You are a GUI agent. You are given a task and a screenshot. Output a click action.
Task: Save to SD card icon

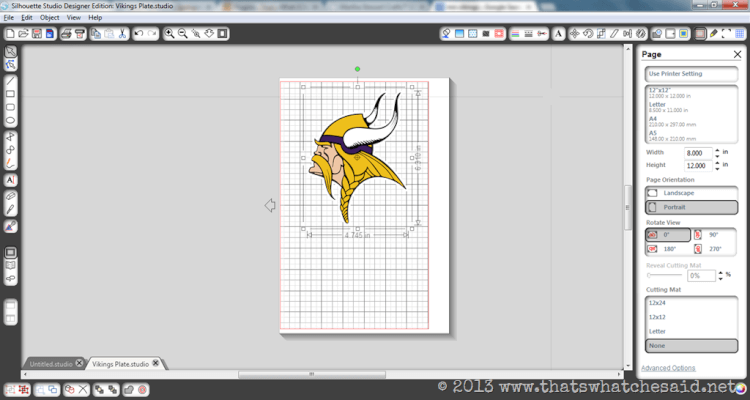[49, 33]
